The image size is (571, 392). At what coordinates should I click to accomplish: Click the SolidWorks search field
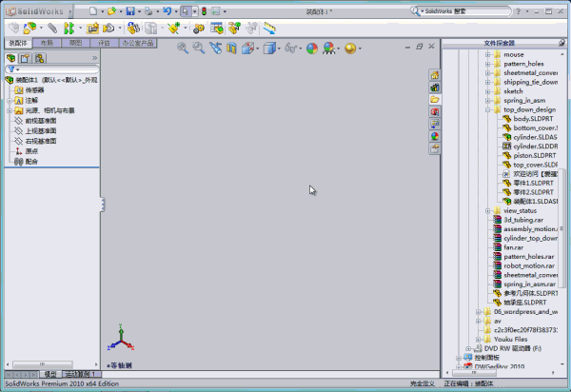[465, 11]
